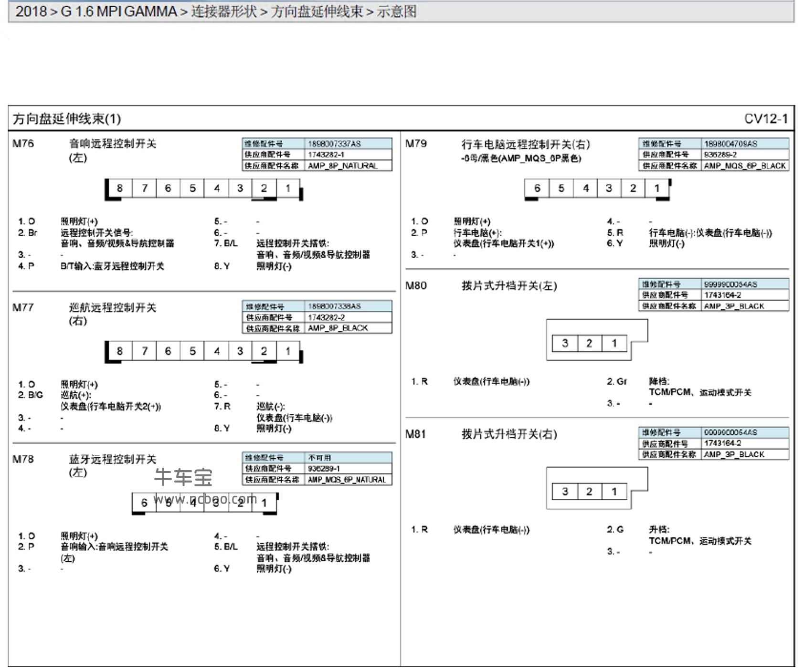The height and width of the screenshot is (672, 804).
Task: Click pin 8 of the M76 connector
Action: (x=120, y=189)
